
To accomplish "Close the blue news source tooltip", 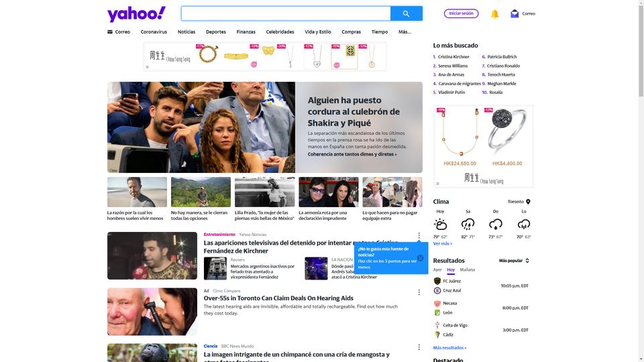I will pos(420,258).
